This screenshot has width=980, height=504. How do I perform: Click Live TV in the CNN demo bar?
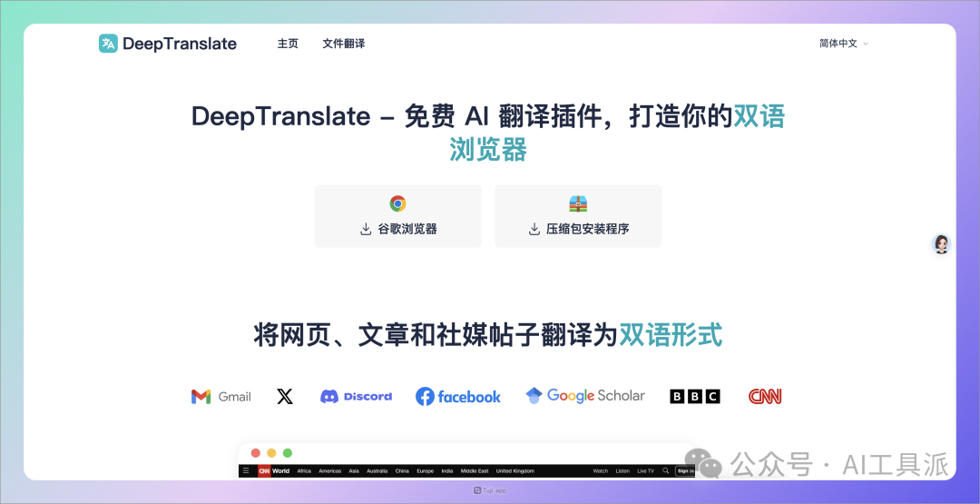(x=646, y=471)
